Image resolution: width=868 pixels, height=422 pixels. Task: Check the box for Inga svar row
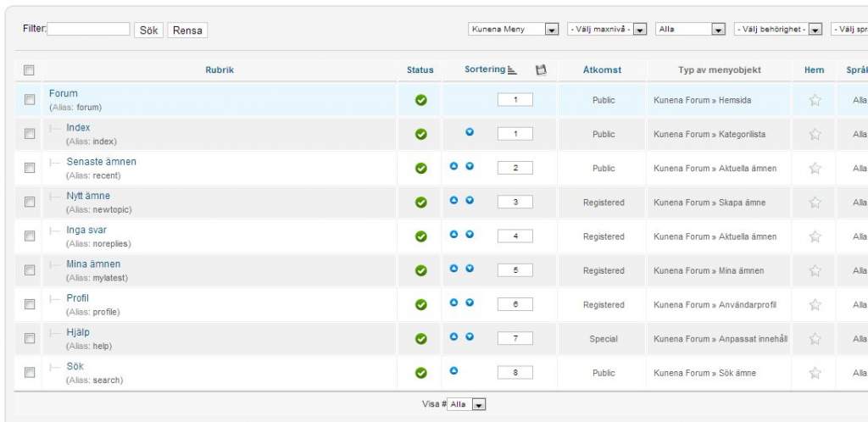[x=30, y=236]
